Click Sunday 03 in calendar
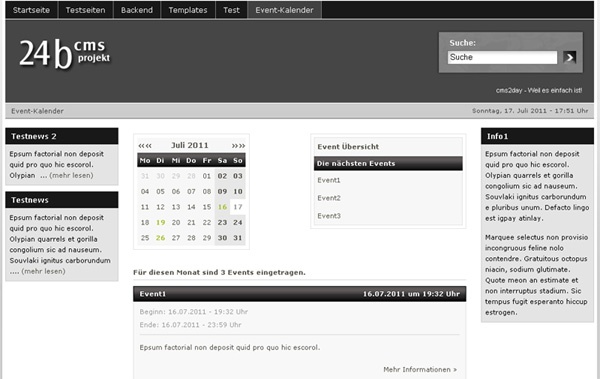The height and width of the screenshot is (379, 600). click(x=238, y=176)
